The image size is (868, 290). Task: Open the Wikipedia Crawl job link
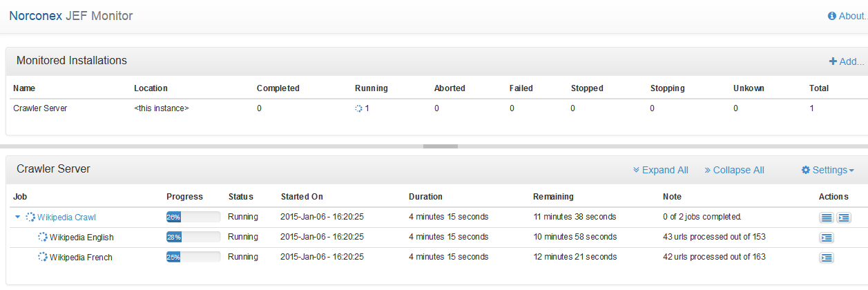point(66,217)
